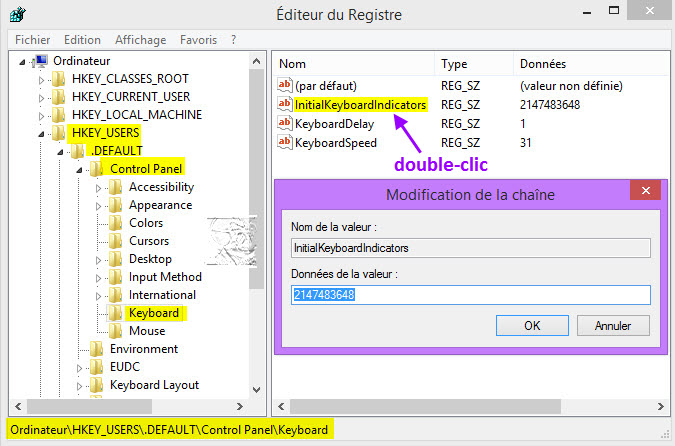
Task: Click the HKEY_LOCAL_MACHINE folder icon
Action: (x=58, y=115)
